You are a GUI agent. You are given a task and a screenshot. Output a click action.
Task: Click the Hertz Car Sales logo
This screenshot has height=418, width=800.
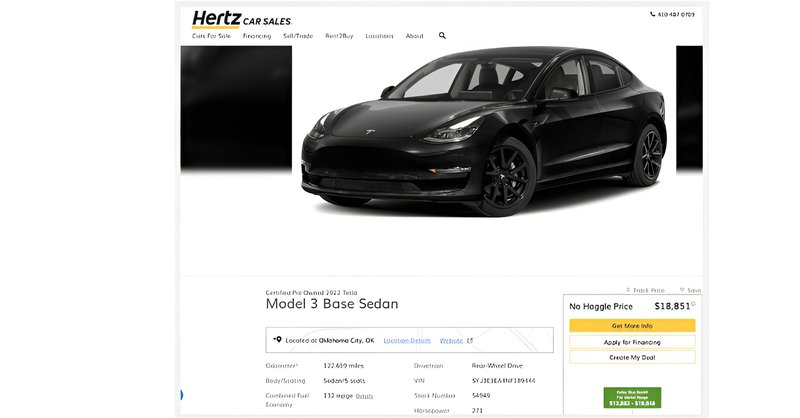(241, 19)
